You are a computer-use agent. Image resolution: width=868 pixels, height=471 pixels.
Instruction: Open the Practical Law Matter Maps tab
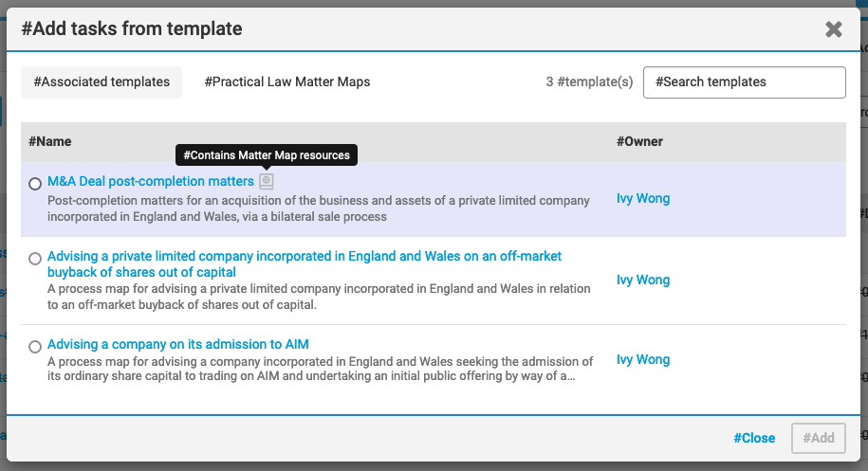287,82
